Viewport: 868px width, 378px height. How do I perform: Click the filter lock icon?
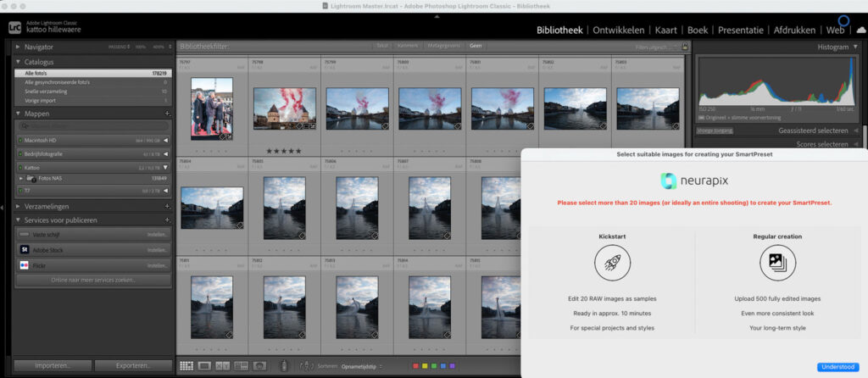pyautogui.click(x=685, y=47)
